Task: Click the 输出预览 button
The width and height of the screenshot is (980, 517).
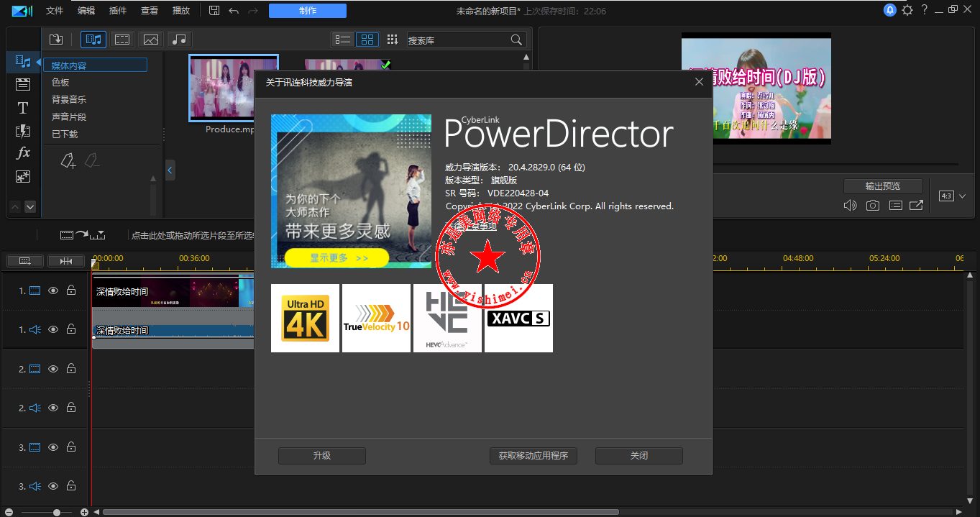Action: [883, 186]
